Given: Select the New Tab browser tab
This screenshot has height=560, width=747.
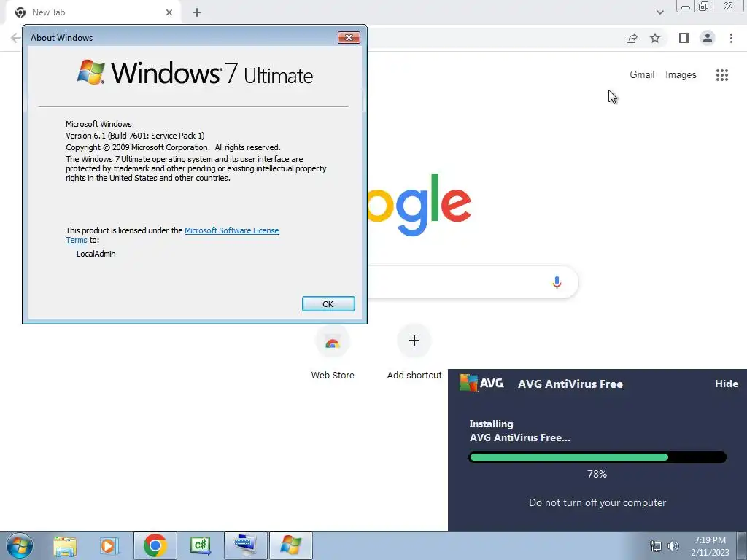Looking at the screenshot, I should pyautogui.click(x=93, y=12).
